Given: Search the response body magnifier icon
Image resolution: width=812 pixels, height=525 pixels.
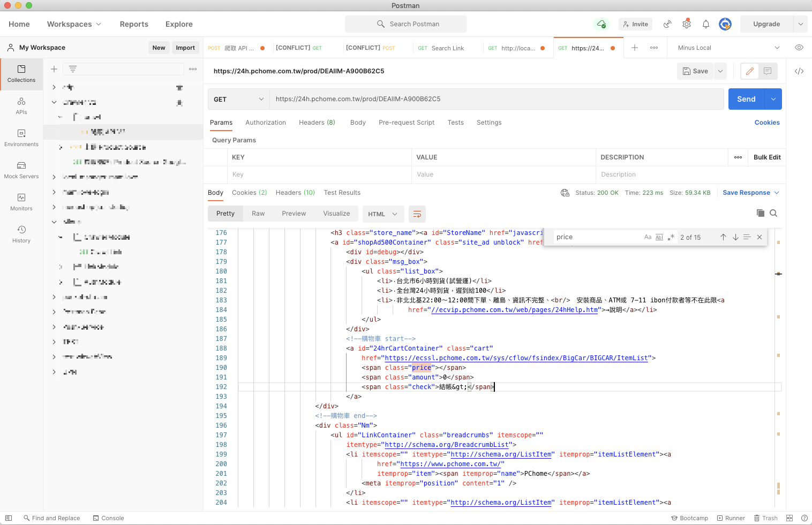Looking at the screenshot, I should [773, 213].
